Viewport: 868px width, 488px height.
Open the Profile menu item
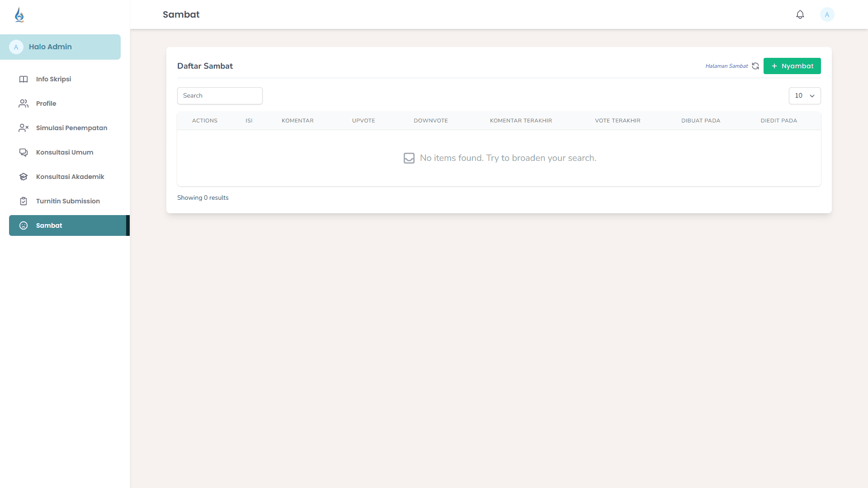click(x=46, y=103)
